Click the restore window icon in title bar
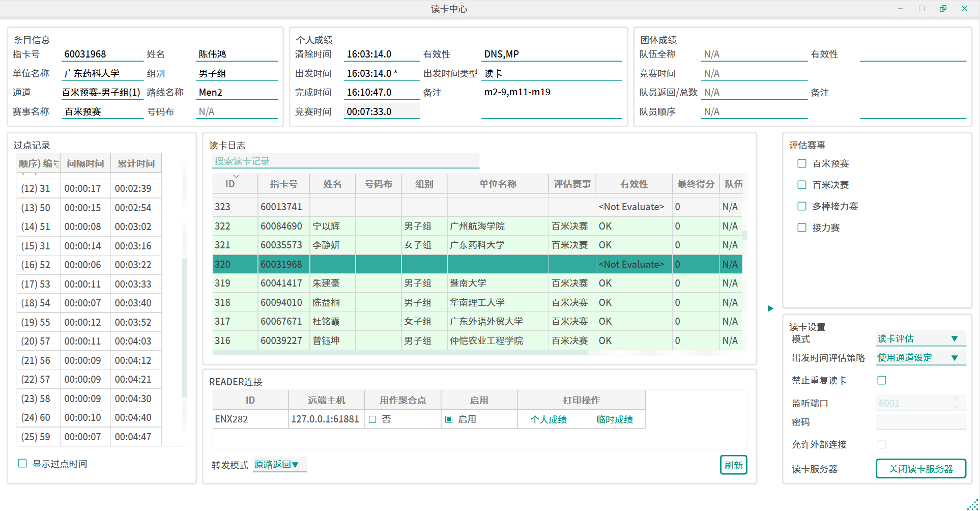This screenshot has height=511, width=980. pyautogui.click(x=943, y=9)
